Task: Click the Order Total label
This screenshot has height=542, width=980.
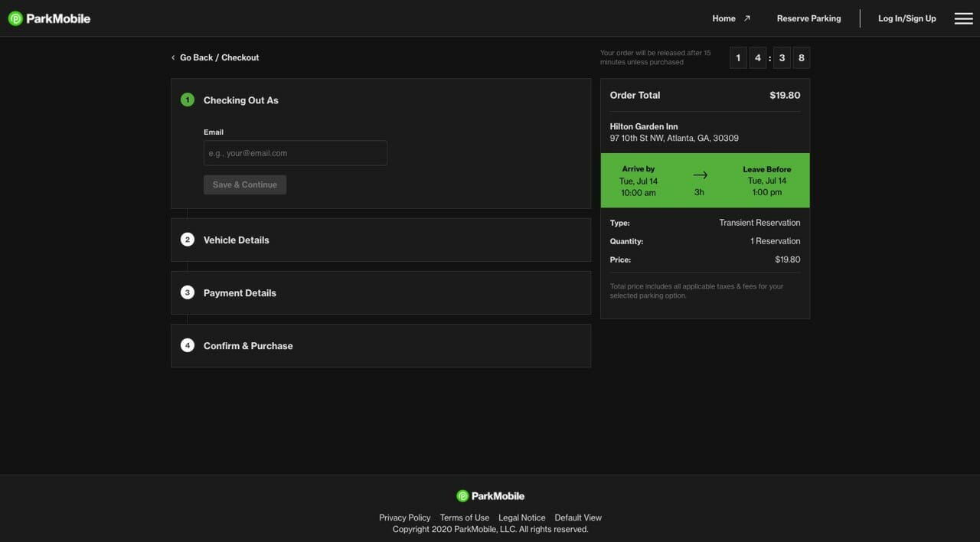Action: pos(635,96)
